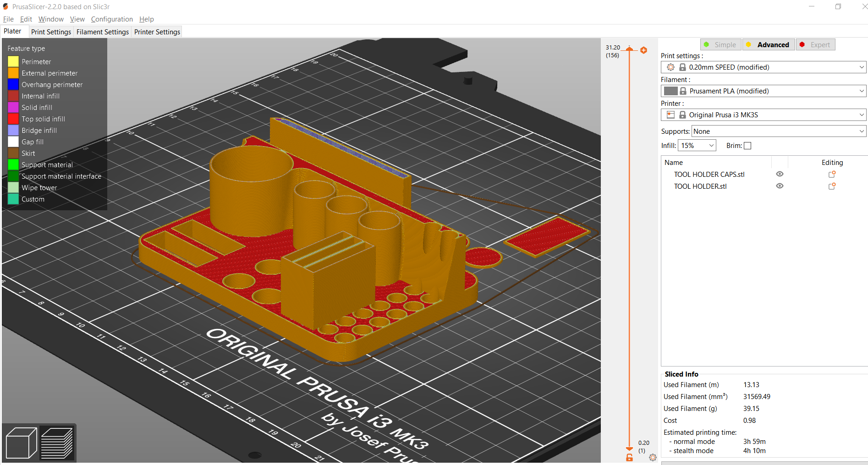Click the Bridge infill legend label

39,131
